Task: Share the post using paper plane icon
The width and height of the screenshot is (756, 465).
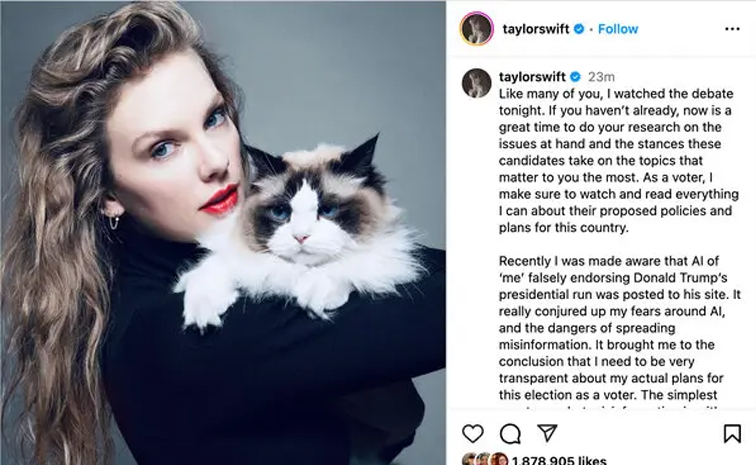Action: 547,433
